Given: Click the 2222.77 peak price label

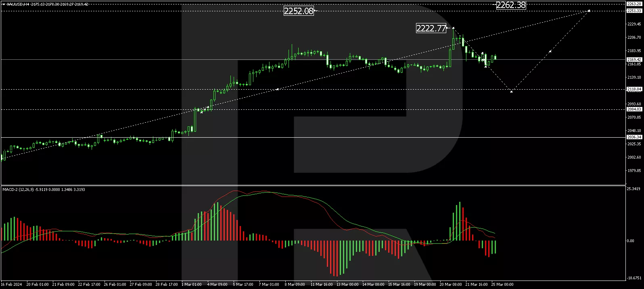Looking at the screenshot, I should (431, 28).
